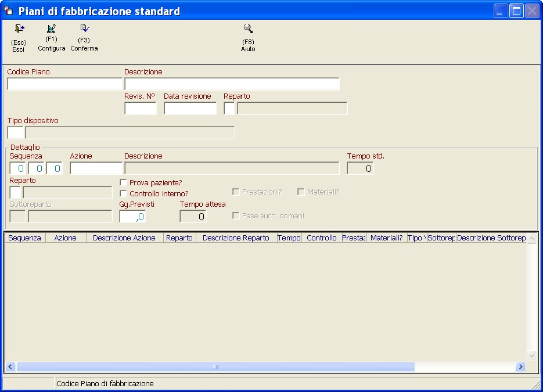Click the Fase succ. domani checkbox

tap(236, 215)
